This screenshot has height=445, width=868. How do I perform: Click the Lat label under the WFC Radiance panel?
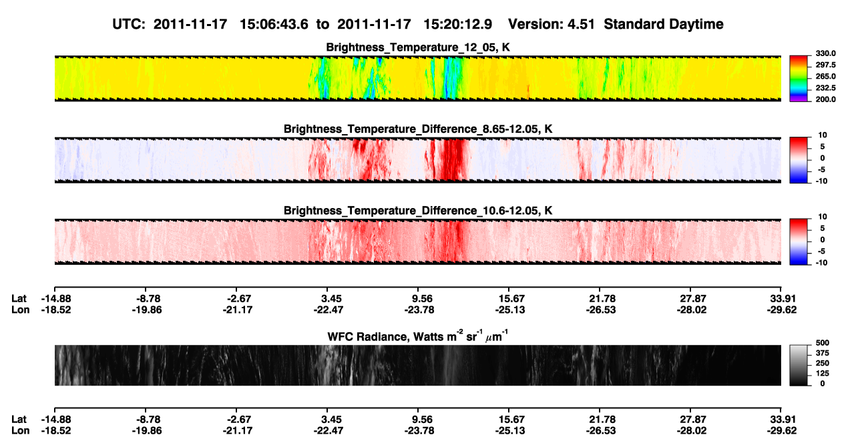pyautogui.click(x=19, y=420)
